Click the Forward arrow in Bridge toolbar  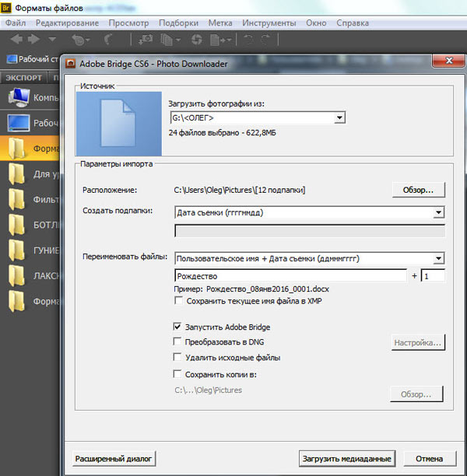point(33,39)
